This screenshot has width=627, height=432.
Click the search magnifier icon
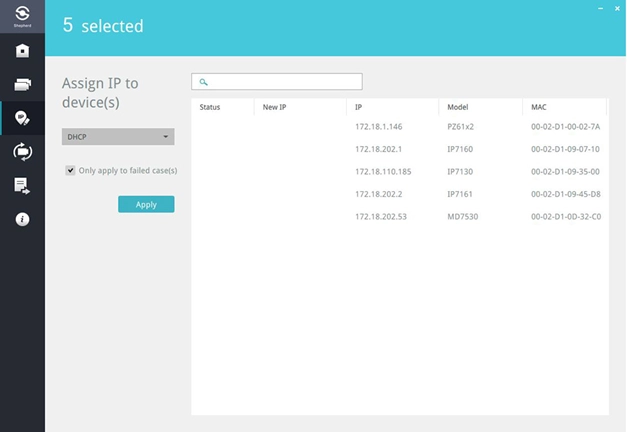click(x=204, y=82)
